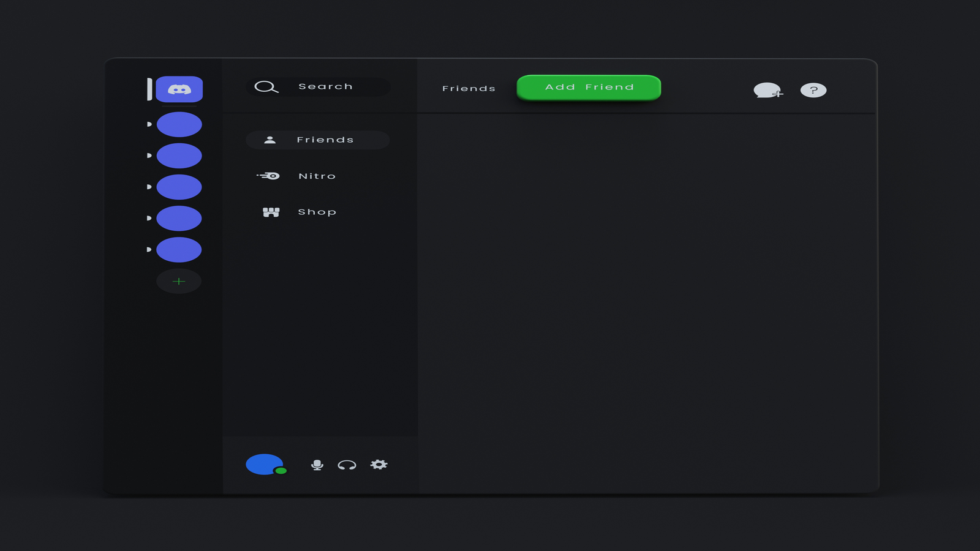
Task: Add a server with the plus button
Action: pos(178,281)
